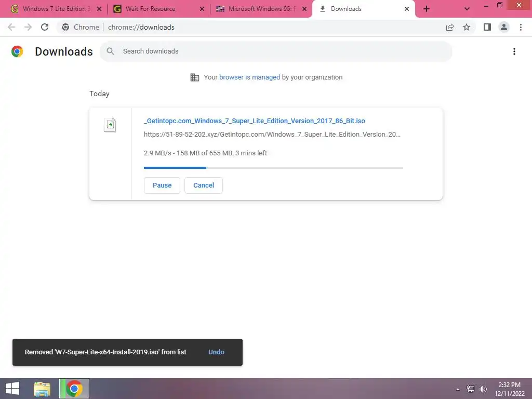The height and width of the screenshot is (399, 532).
Task: Click the browser forward arrow
Action: 28,27
